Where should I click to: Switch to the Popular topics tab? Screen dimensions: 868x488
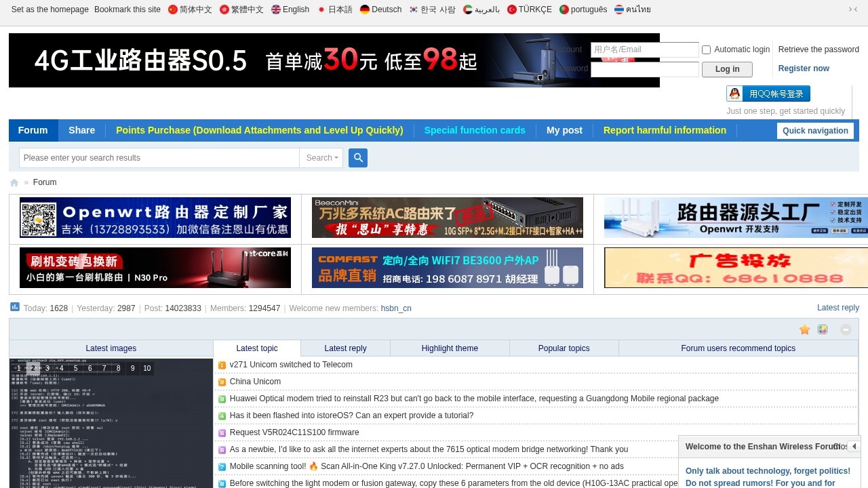(564, 348)
